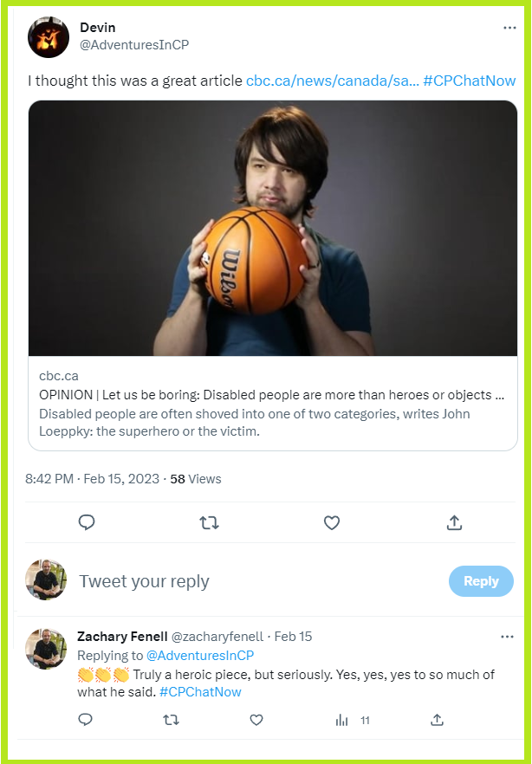Click the basketball article preview card

click(x=273, y=277)
